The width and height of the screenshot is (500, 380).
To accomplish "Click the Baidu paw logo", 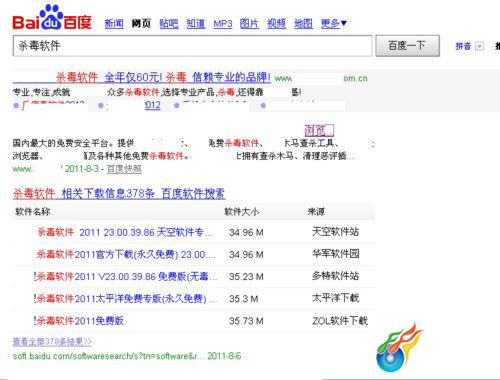I will tap(52, 17).
